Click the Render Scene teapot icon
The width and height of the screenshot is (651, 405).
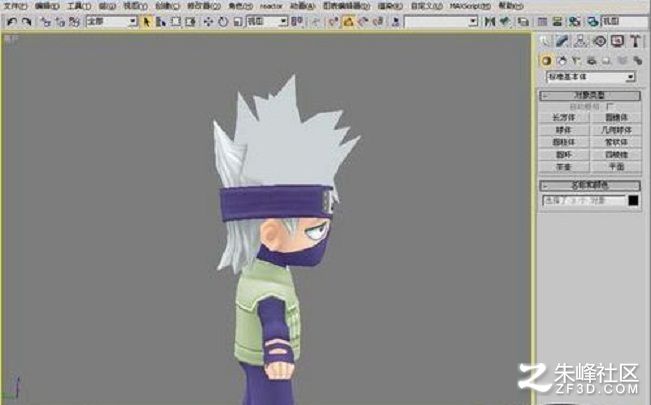pyautogui.click(x=593, y=22)
